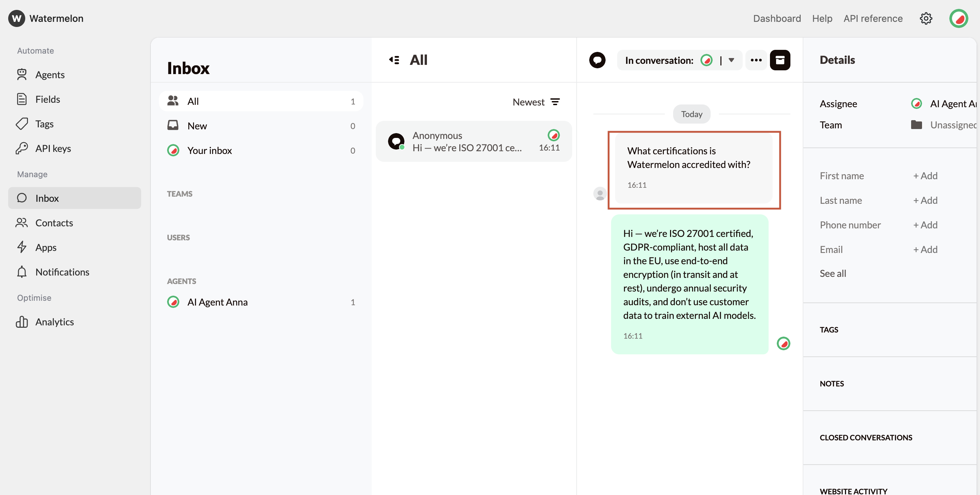The height and width of the screenshot is (495, 980).
Task: Open the In conversation status dropdown
Action: [731, 60]
